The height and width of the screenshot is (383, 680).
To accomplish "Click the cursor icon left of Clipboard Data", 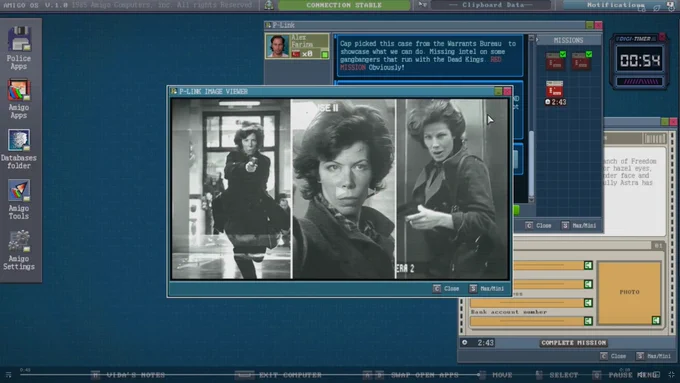I will point(422,5).
